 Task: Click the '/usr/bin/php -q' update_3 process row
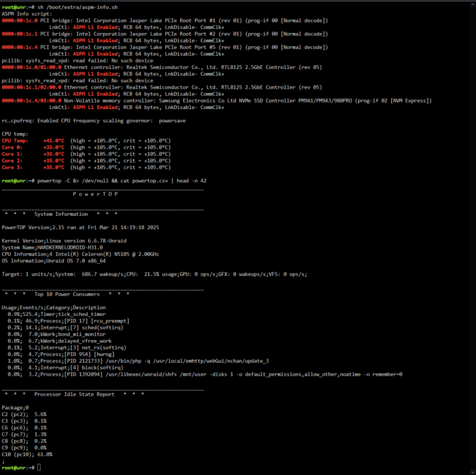point(138,360)
